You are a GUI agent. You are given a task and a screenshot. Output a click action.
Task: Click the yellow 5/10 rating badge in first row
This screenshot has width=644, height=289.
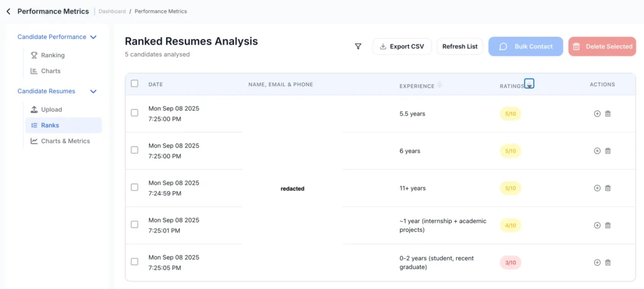pyautogui.click(x=510, y=114)
